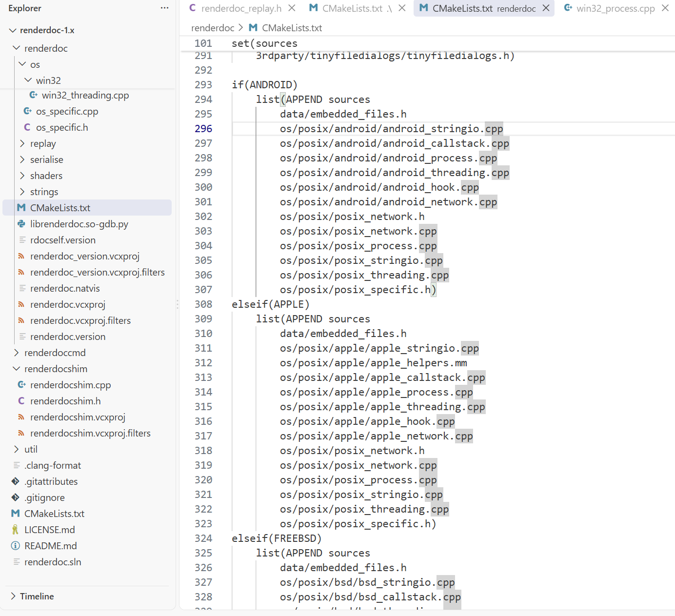Click the Explorer panel title
The image size is (675, 616).
point(25,8)
